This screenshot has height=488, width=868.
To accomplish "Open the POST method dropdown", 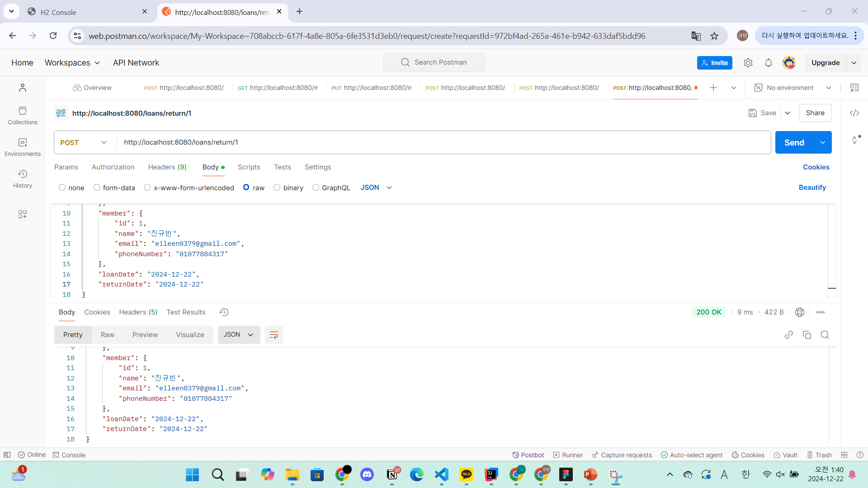I will pos(84,142).
